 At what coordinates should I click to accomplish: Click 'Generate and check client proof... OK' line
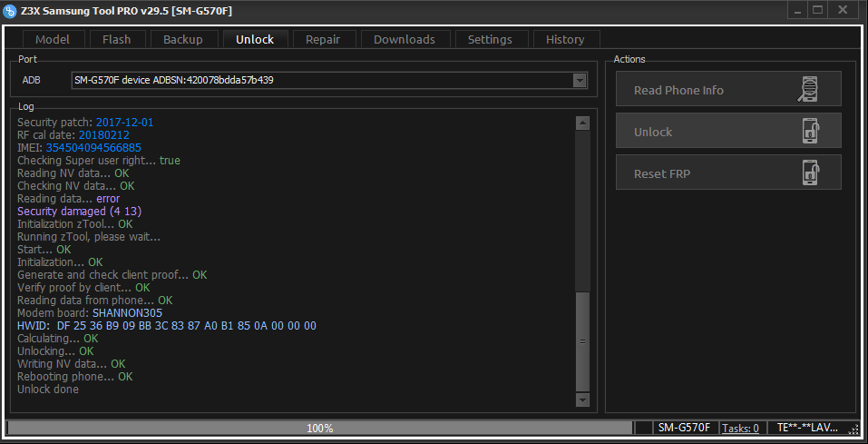pos(112,275)
